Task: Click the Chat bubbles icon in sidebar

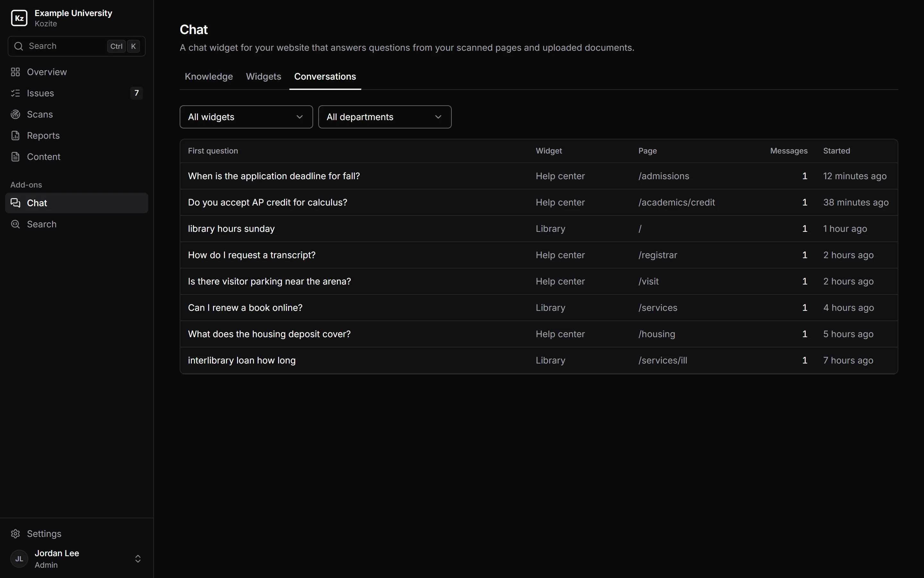Action: [x=15, y=203]
